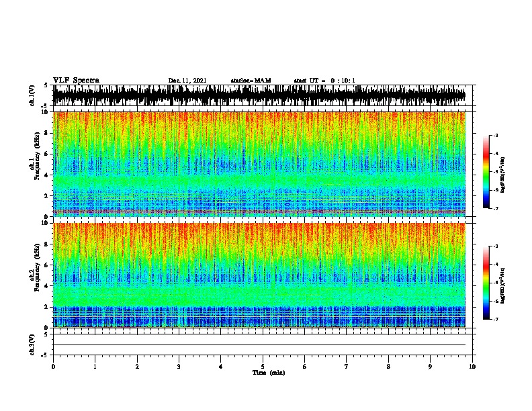Click the "Time (min)" axis label
532x411 pixels.
point(269,373)
